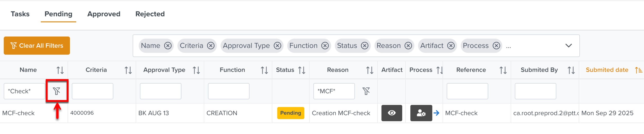Sort by Function column arrows
This screenshot has width=644, height=134.
[264, 70]
